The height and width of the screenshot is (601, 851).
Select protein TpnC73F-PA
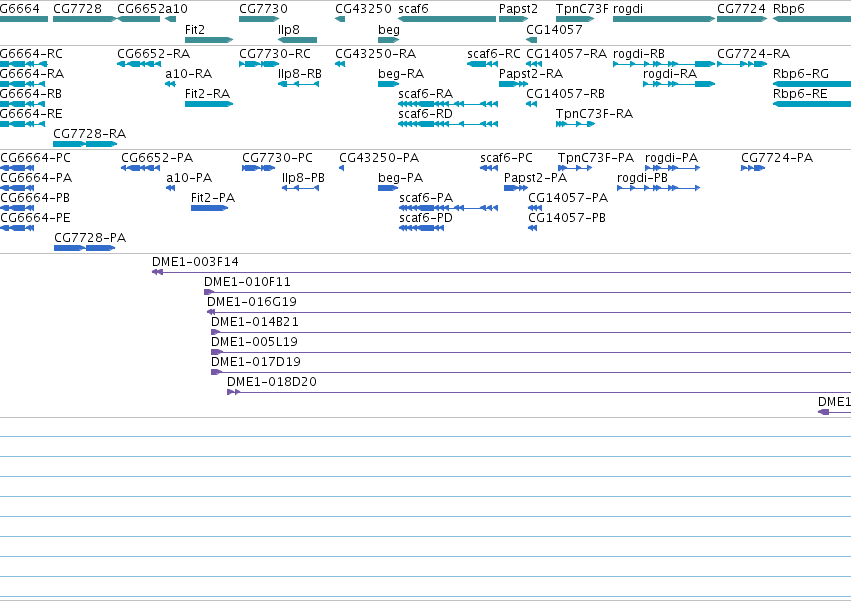[x=575, y=168]
